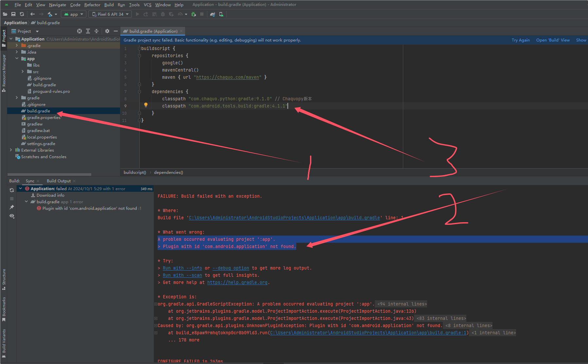588x364 pixels.
Task: Restart the Gradle sync from the Build panel
Action: point(12,190)
